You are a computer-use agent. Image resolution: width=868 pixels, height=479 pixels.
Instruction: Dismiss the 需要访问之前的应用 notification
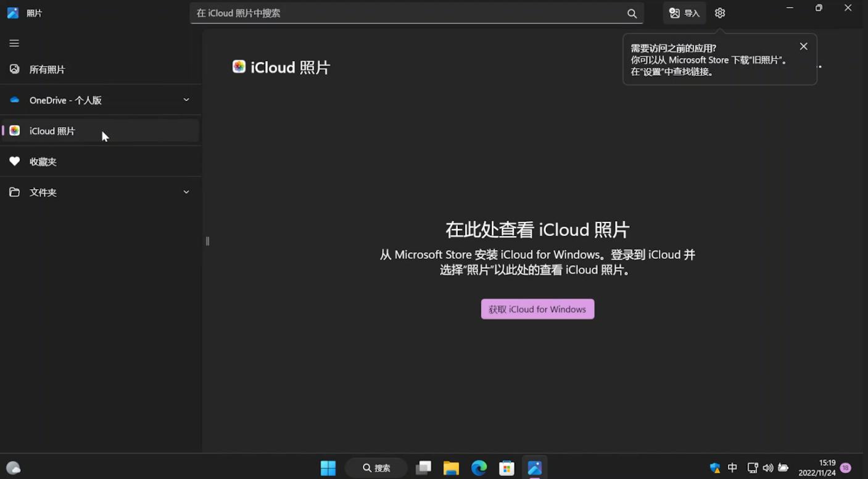click(x=803, y=46)
